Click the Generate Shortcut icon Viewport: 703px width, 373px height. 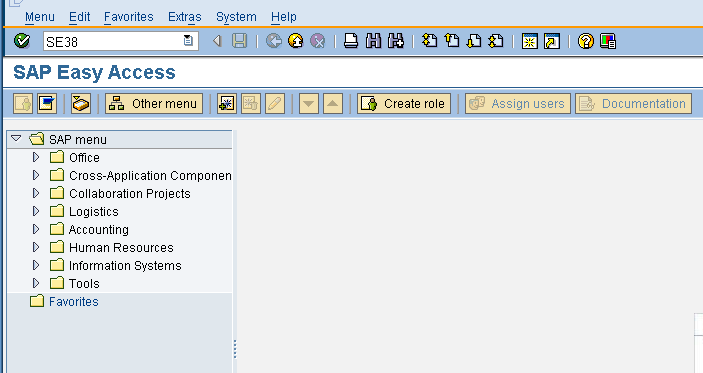[551, 41]
